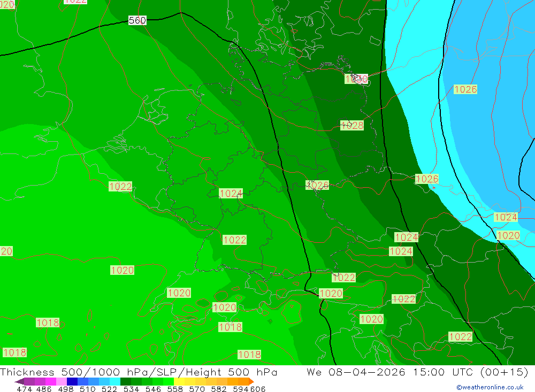Open the weatheronline.co.uk copyright link
Viewport: 535px width, 392px height.
point(490,387)
